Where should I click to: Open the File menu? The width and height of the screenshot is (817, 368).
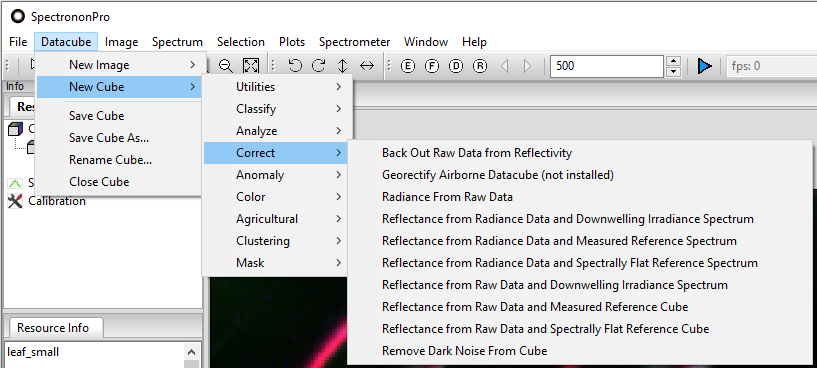(x=18, y=42)
